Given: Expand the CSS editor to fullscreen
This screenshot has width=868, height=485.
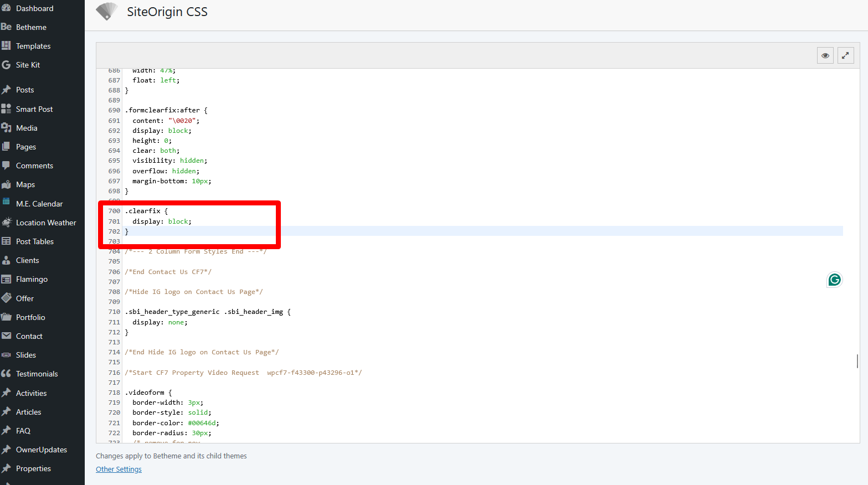Looking at the screenshot, I should [x=845, y=55].
